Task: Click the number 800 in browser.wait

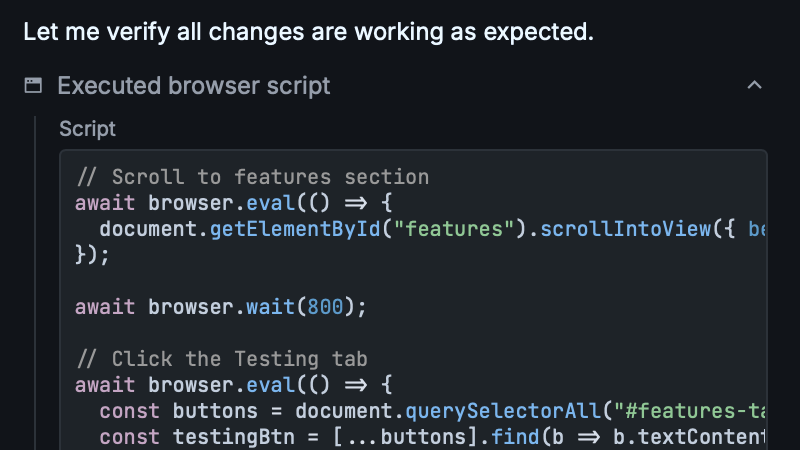Action: (326, 306)
